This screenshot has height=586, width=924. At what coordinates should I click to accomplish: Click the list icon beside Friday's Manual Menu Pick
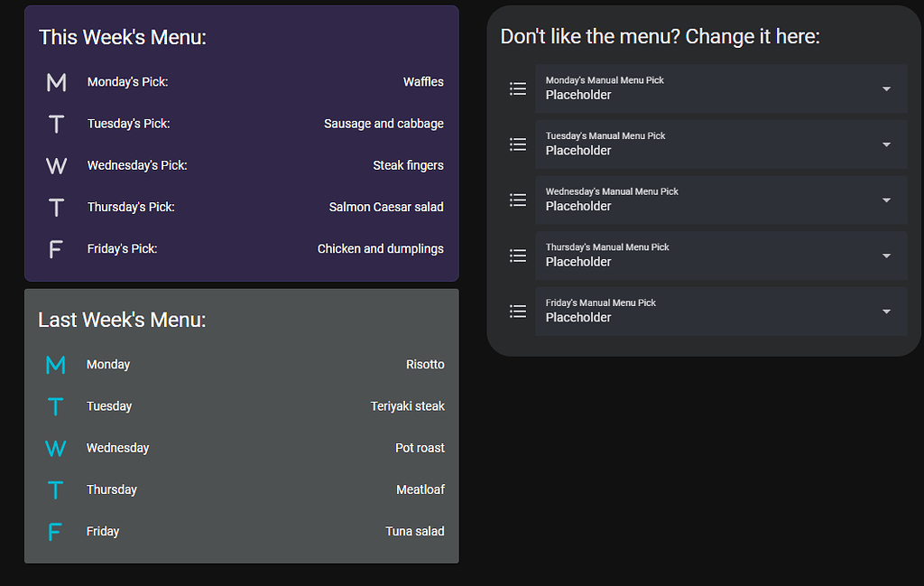[x=517, y=311]
